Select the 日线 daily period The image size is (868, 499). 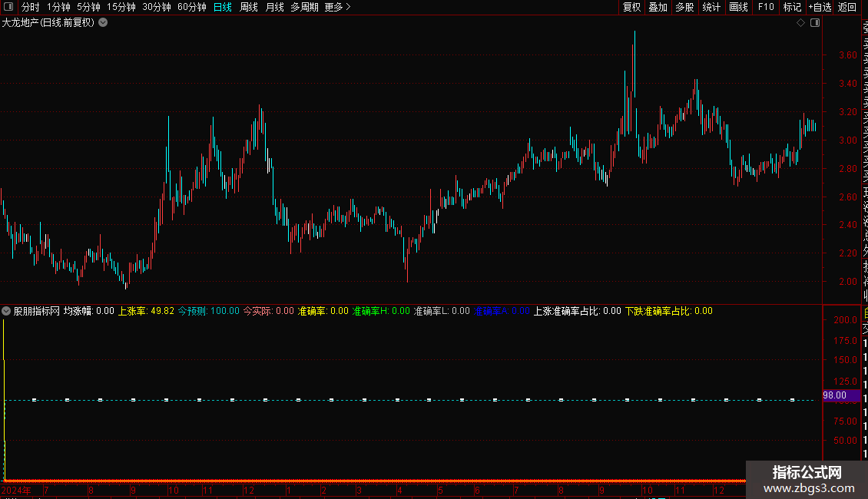tap(223, 7)
